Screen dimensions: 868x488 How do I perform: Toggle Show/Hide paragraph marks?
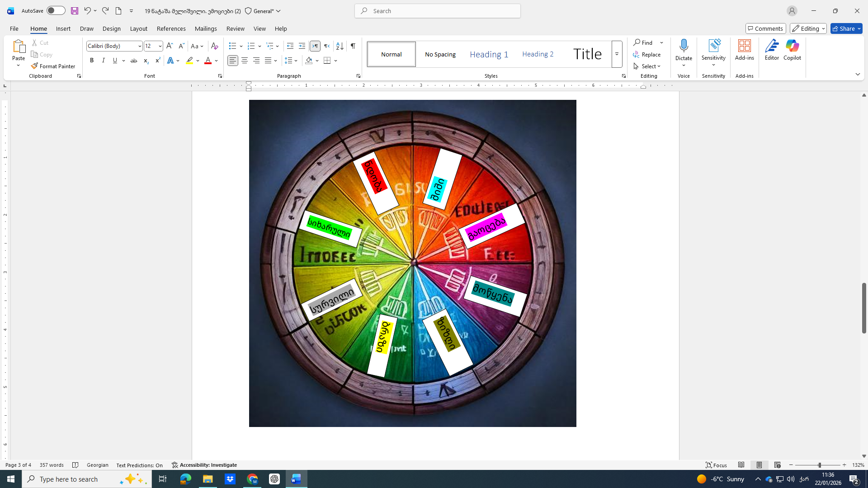pyautogui.click(x=353, y=46)
